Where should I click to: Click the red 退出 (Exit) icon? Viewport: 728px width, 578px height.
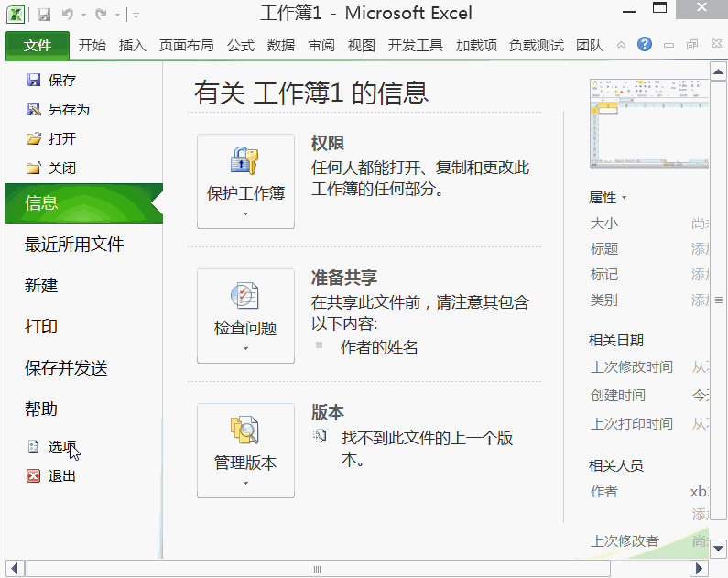pos(34,475)
